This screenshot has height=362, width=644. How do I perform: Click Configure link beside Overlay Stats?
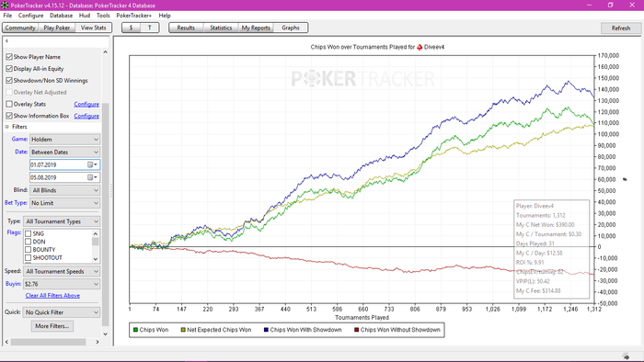click(86, 104)
